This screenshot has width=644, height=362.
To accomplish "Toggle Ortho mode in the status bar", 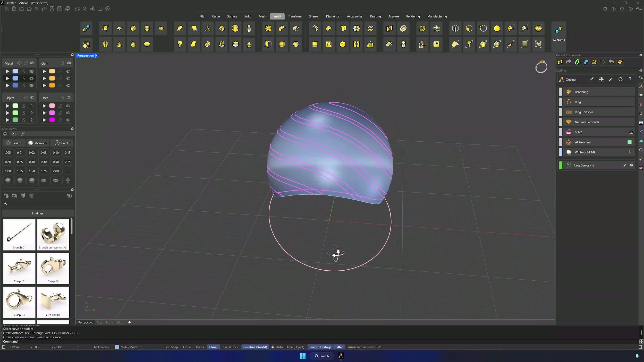I will click(x=187, y=347).
